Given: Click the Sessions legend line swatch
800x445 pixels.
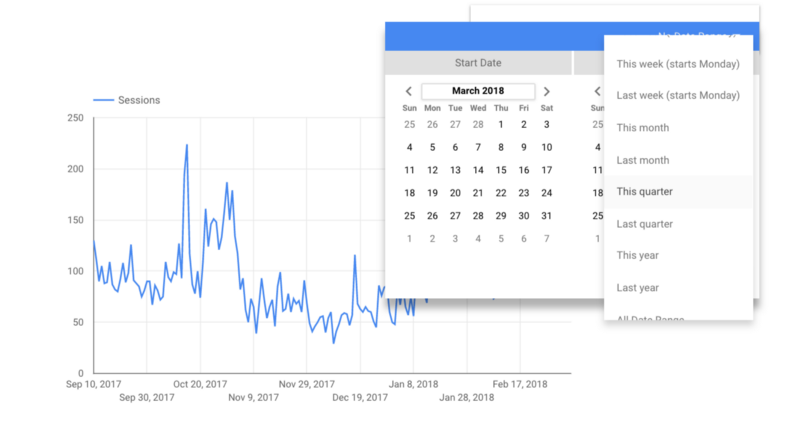Looking at the screenshot, I should 103,100.
